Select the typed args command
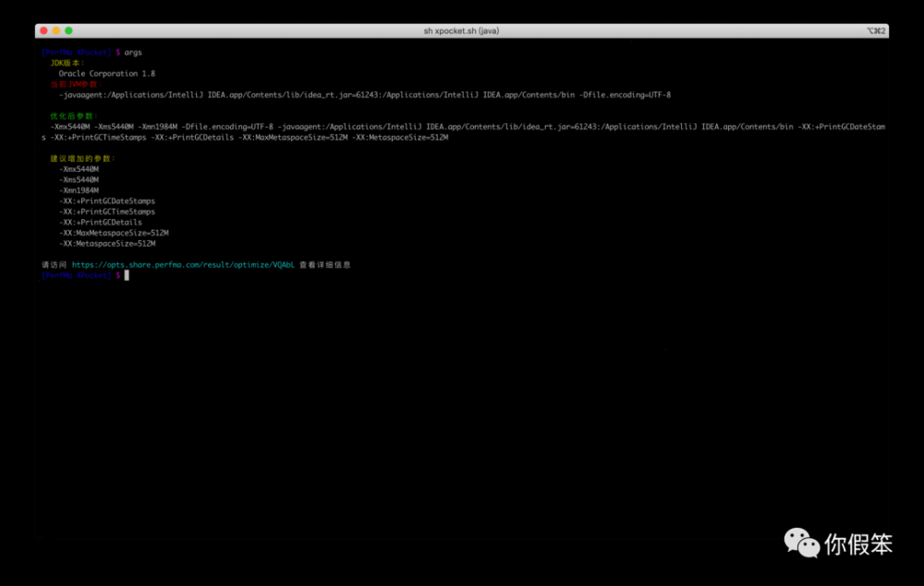Screen dimensions: 924x586 (132, 52)
